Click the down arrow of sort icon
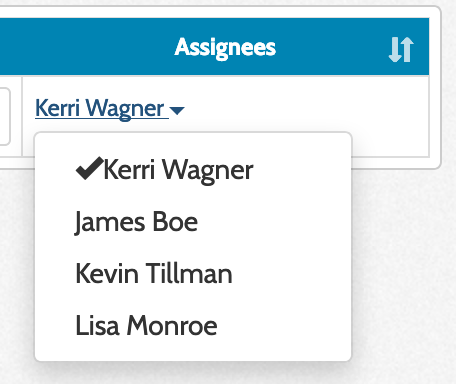This screenshot has height=384, width=456. point(395,49)
